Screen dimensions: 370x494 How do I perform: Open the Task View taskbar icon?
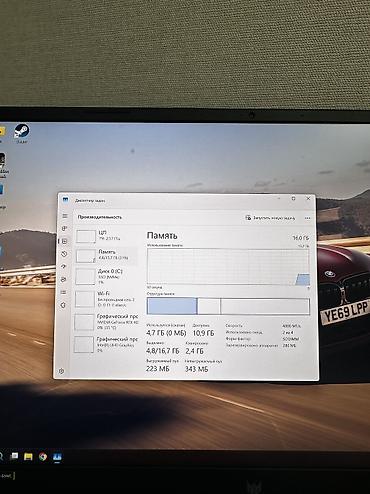14,456
